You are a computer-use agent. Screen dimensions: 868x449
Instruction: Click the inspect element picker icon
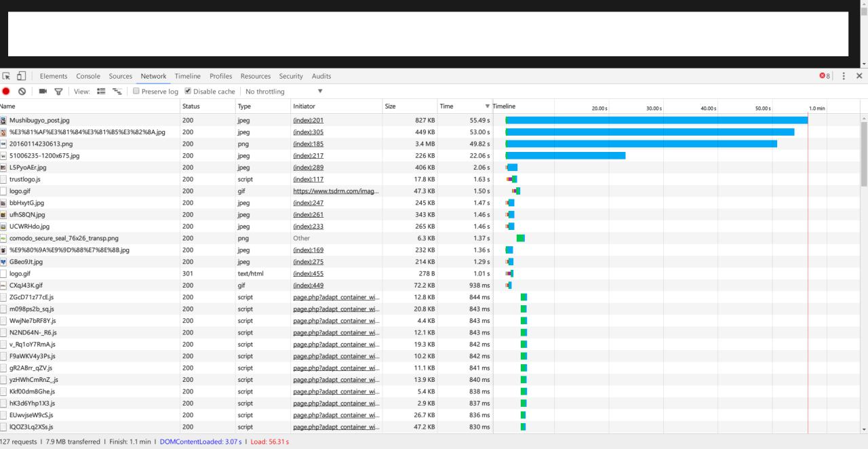(7, 76)
